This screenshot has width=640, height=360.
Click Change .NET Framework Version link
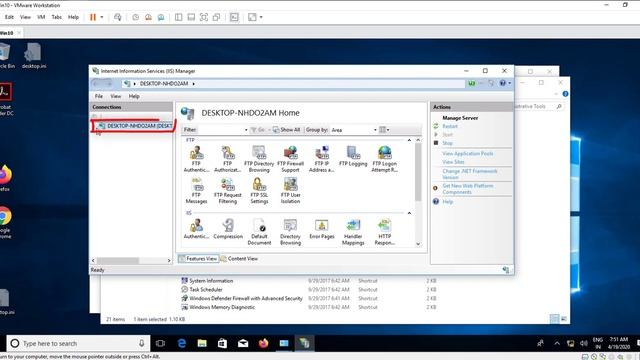(470, 174)
